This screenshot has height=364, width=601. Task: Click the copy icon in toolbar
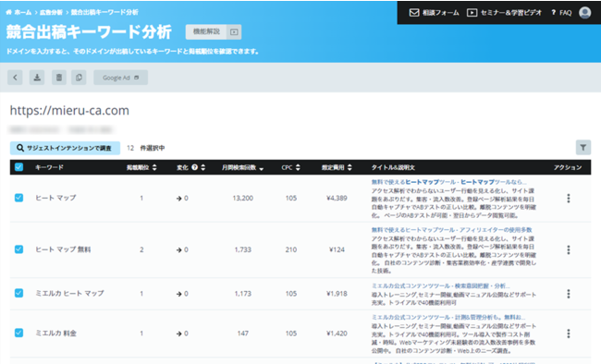click(x=79, y=78)
